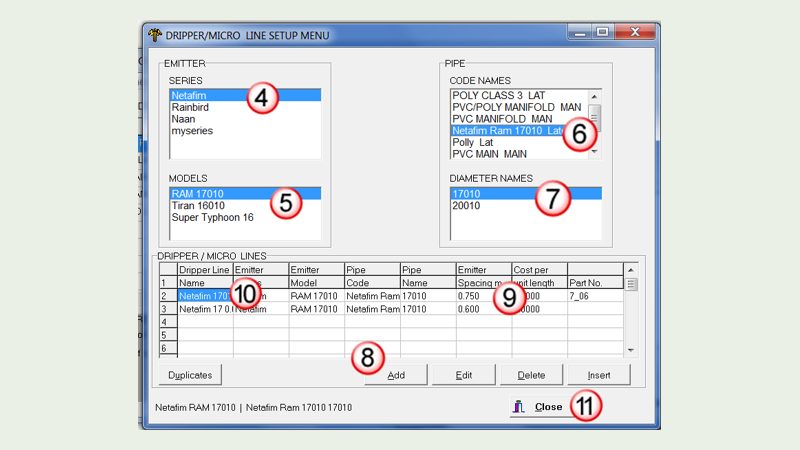Select RAM 17010 in the MODELS list

[x=245, y=194]
